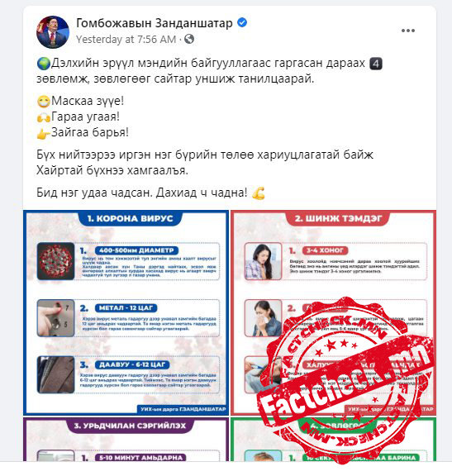Click the '400-500нм ДИАМЕТР' label
Viewport: 452px width, 476px height.
tap(136, 250)
